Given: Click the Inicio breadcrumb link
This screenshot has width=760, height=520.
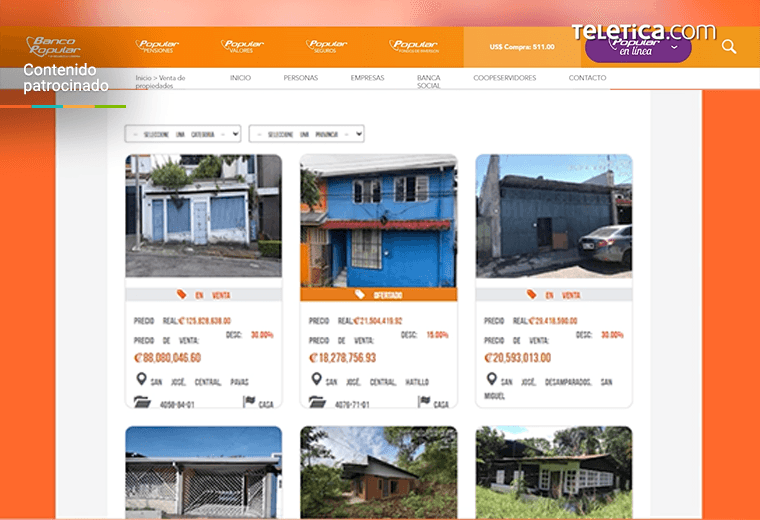Looking at the screenshot, I should click(x=143, y=78).
